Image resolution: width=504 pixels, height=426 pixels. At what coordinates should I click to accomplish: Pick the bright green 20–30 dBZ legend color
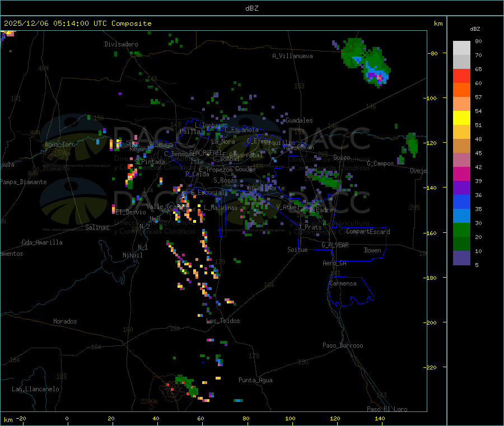tap(461, 230)
